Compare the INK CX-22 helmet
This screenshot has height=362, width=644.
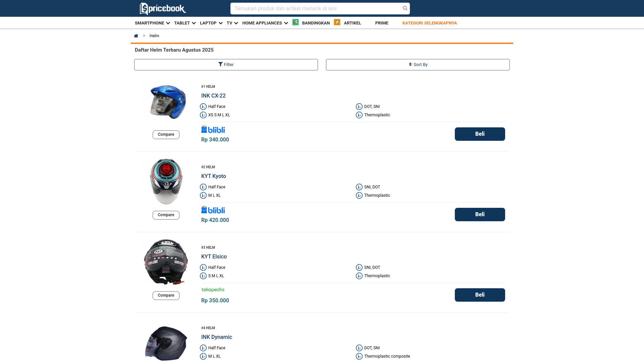(x=166, y=135)
